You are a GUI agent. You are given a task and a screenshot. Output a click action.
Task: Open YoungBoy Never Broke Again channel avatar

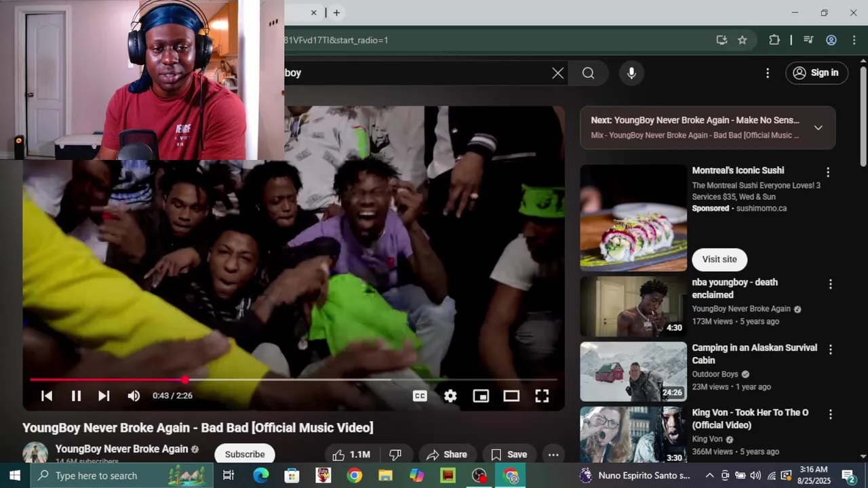coord(35,453)
